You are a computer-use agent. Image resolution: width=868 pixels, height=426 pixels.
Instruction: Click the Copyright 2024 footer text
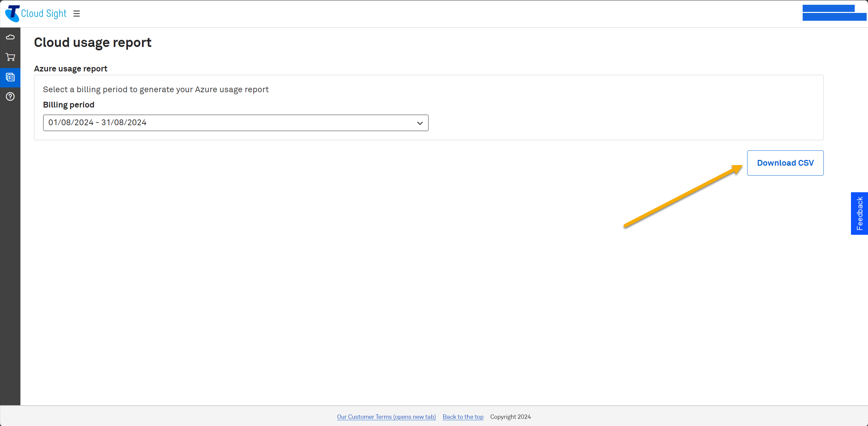510,417
